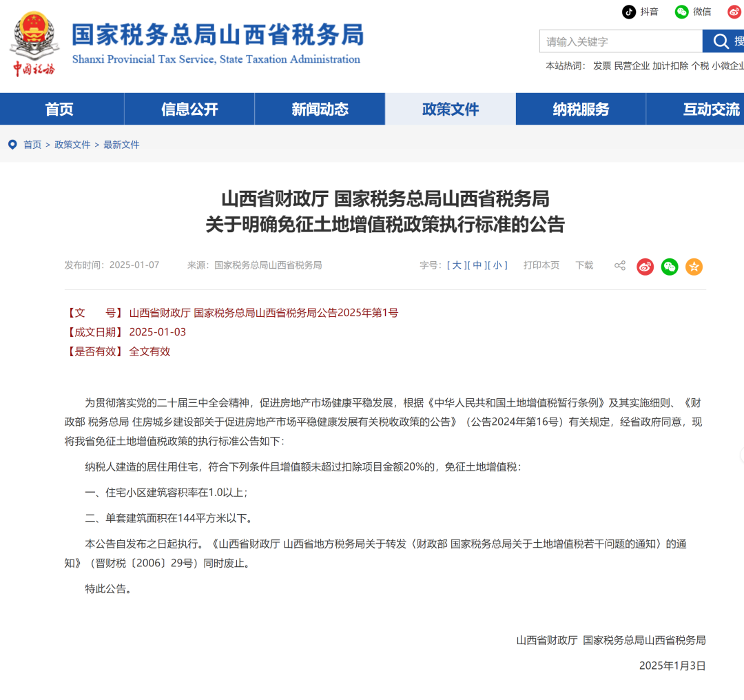The image size is (744, 700).
Task: Click the 打印本页 print link
Action: coord(541,265)
